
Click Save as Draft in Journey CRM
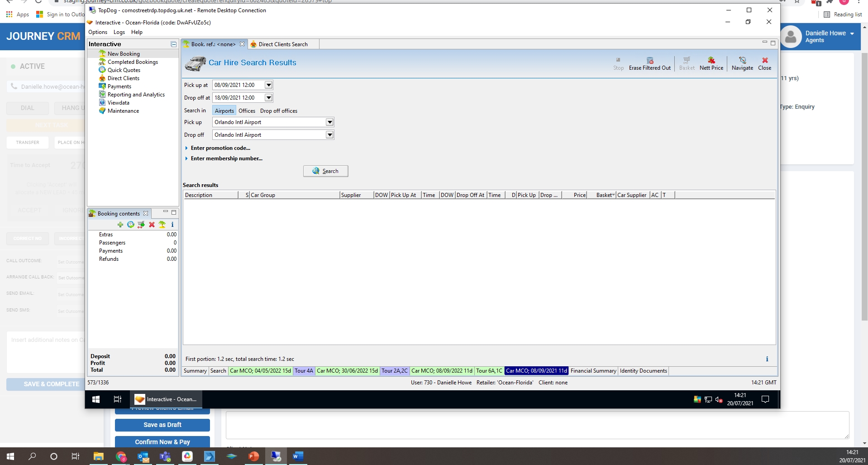(162, 425)
